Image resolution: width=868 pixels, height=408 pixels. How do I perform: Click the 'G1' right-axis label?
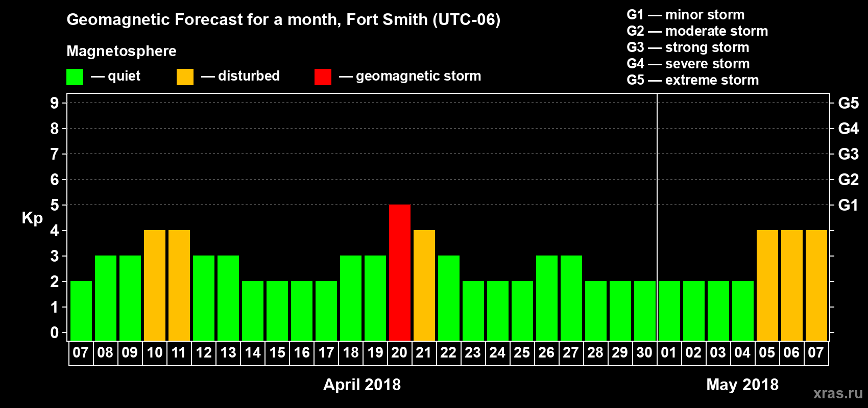[849, 205]
